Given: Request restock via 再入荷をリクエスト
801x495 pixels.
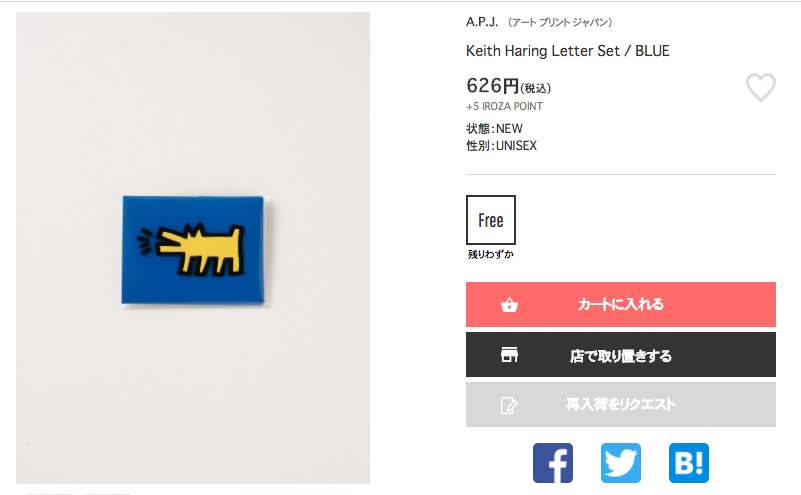Looking at the screenshot, I should 621,405.
